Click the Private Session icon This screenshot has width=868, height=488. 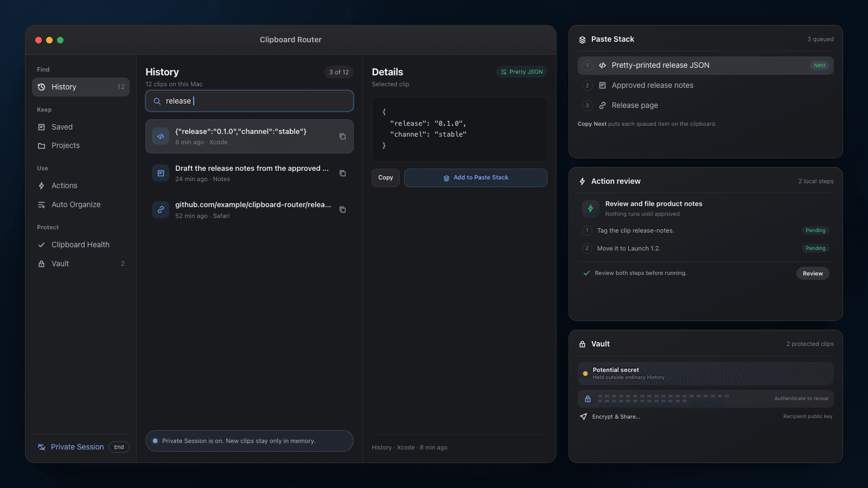point(41,447)
